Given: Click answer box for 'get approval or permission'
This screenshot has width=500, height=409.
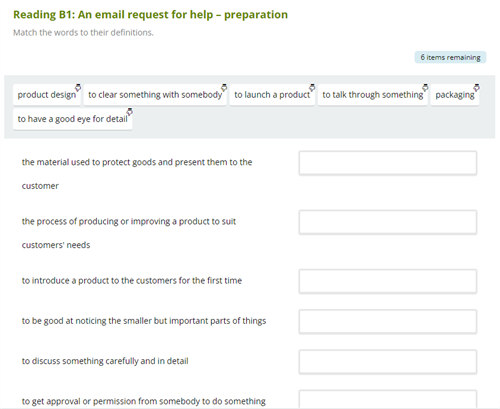Looking at the screenshot, I should (x=388, y=400).
